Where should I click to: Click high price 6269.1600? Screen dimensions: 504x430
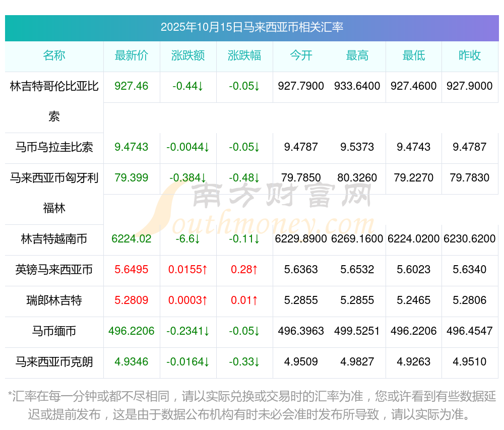[x=357, y=239]
